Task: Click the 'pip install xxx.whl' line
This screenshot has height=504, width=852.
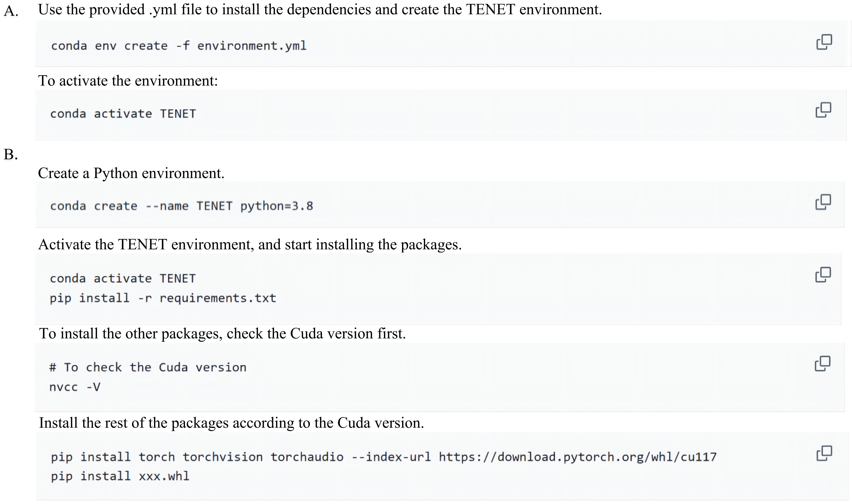Action: pyautogui.click(x=120, y=476)
